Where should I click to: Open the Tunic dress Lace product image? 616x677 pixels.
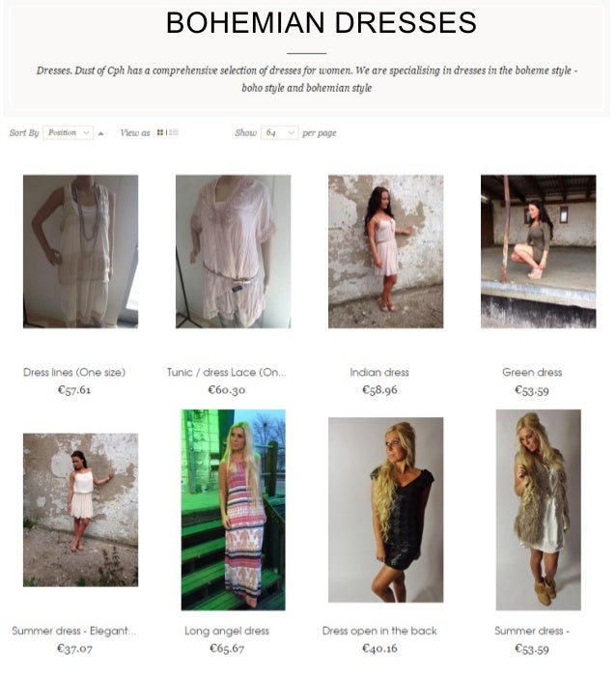pos(233,251)
